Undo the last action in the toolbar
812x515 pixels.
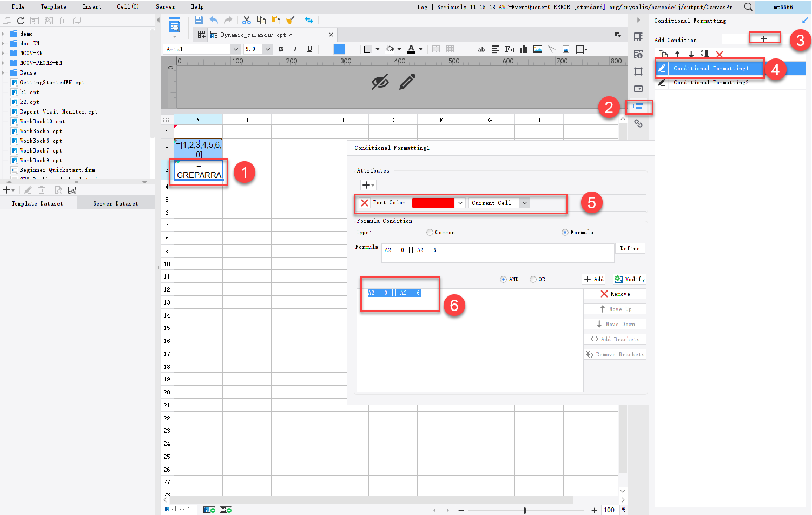point(214,20)
